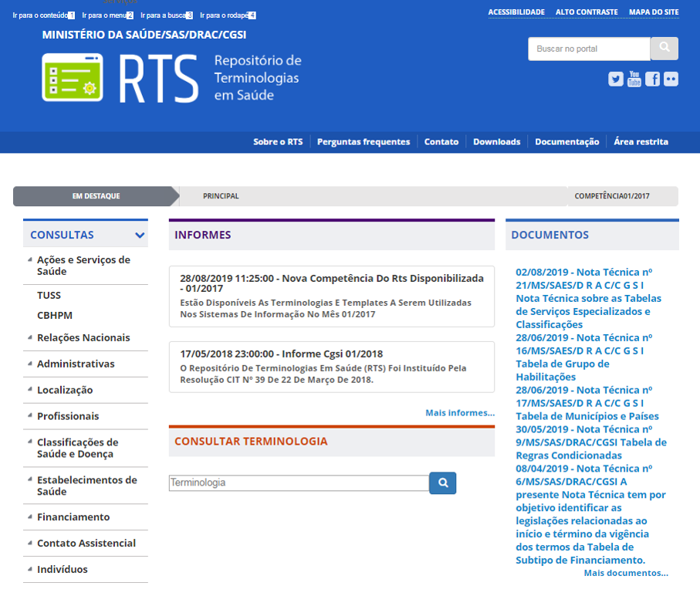This screenshot has height=596, width=700.
Task: Enable Alto Contraste mode
Action: [587, 12]
